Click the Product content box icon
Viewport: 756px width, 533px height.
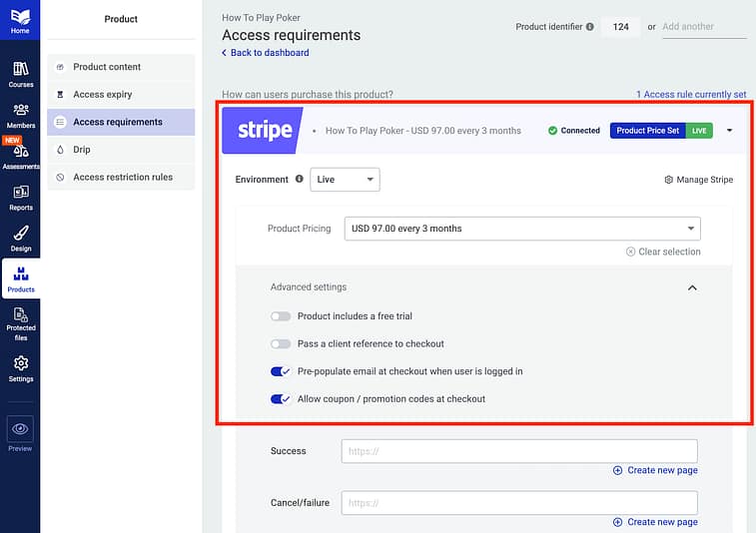tap(60, 67)
